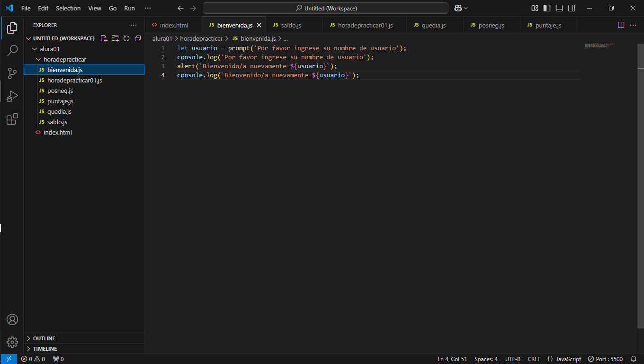Open Explorer views and more actions menu
The height and width of the screenshot is (364, 644).
tap(134, 25)
